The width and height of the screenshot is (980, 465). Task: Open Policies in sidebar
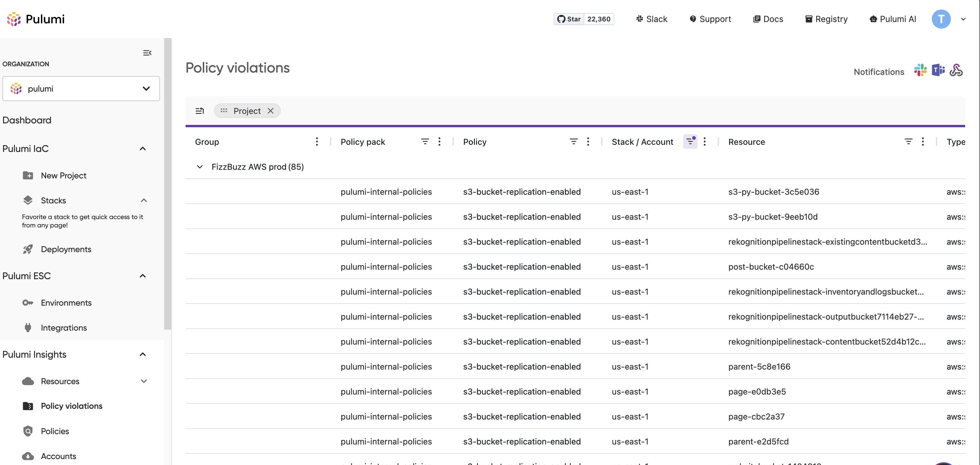tap(55, 431)
